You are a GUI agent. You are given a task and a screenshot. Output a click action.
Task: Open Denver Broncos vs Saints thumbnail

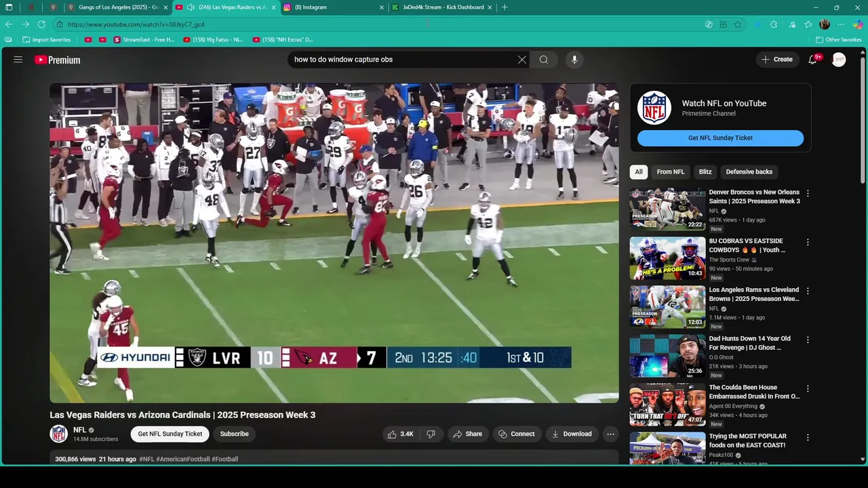[x=667, y=209]
